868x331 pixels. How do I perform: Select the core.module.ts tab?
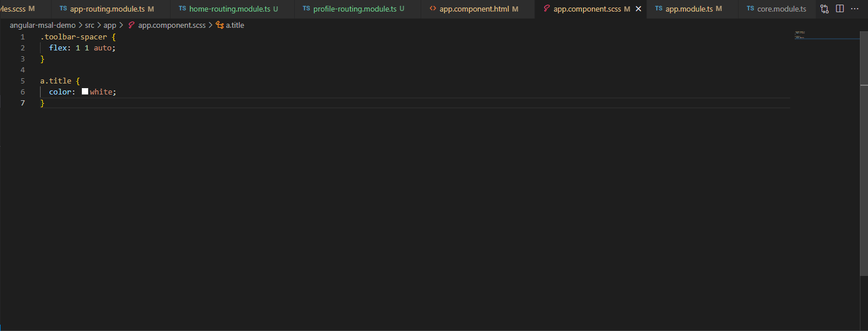coord(781,9)
